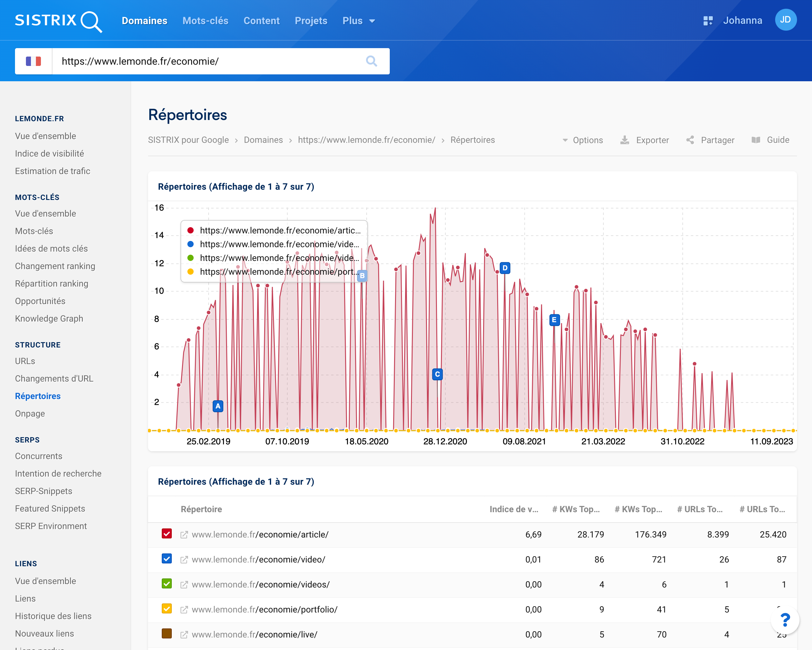Open external link icon for economie/live/
Image resolution: width=812 pixels, height=650 pixels.
(184, 635)
